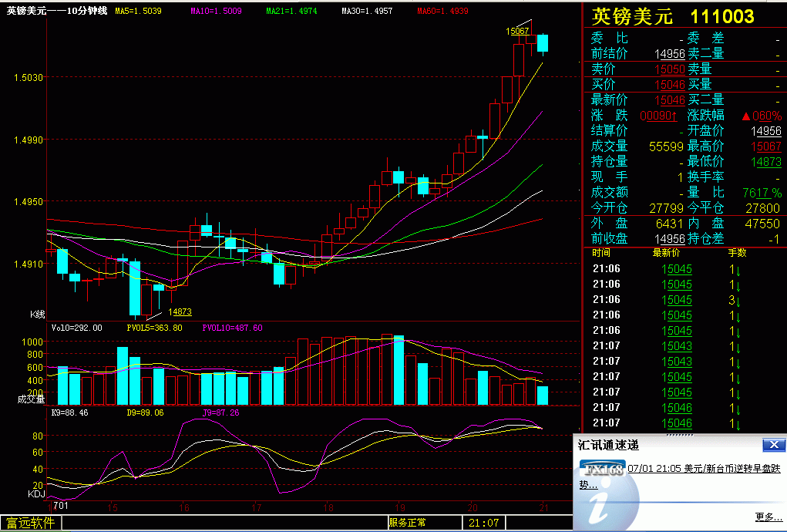Click the PVOL10=487.60 readout
The image size is (787, 532).
click(x=232, y=328)
